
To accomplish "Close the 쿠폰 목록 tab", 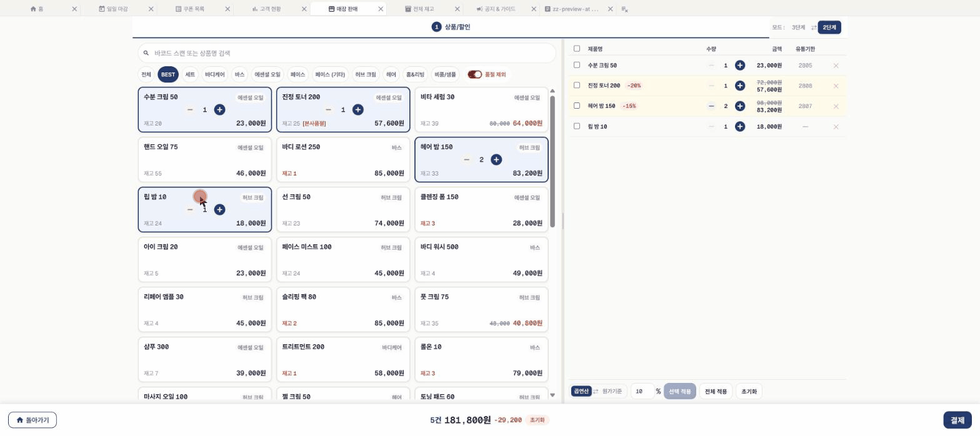I will pyautogui.click(x=227, y=9).
